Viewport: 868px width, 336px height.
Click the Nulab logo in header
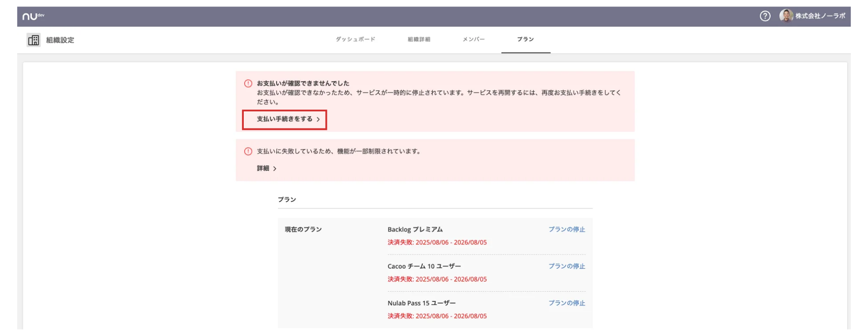pos(33,16)
